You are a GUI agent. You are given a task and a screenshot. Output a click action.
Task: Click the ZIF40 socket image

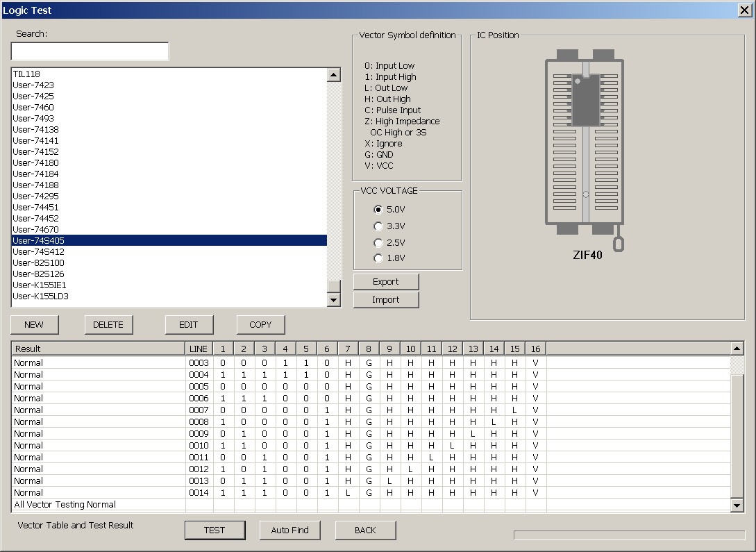[x=585, y=142]
